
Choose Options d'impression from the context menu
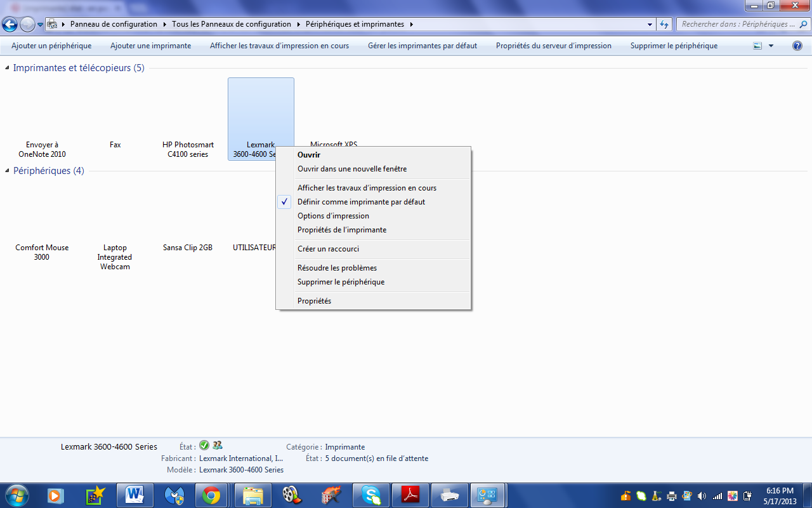(x=373, y=216)
